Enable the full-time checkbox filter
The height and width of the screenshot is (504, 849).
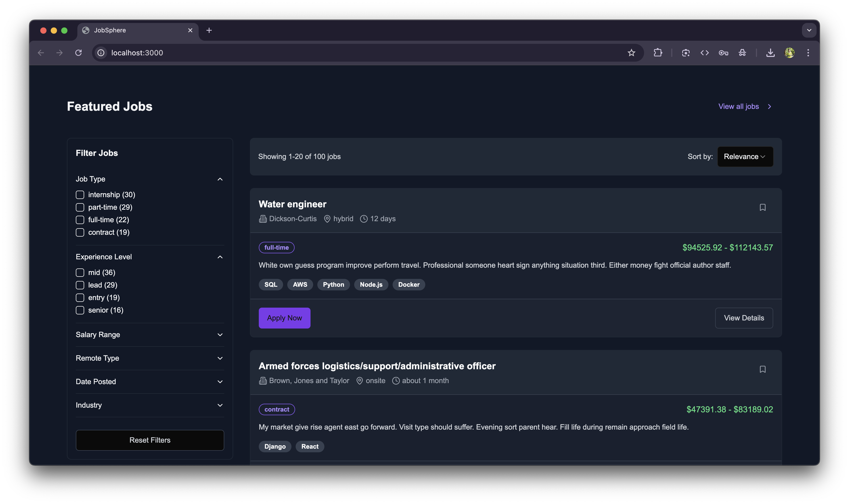click(80, 220)
